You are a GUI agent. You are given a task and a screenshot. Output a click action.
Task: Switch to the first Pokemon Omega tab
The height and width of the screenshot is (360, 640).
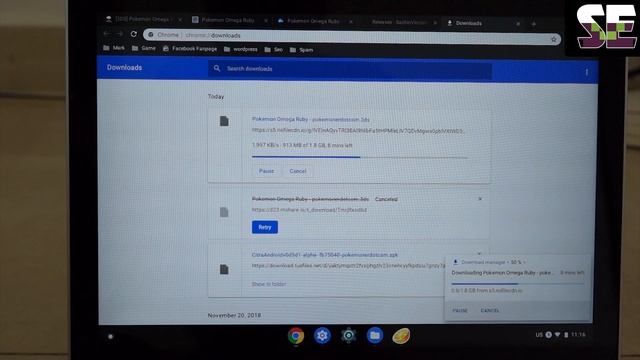(143, 19)
